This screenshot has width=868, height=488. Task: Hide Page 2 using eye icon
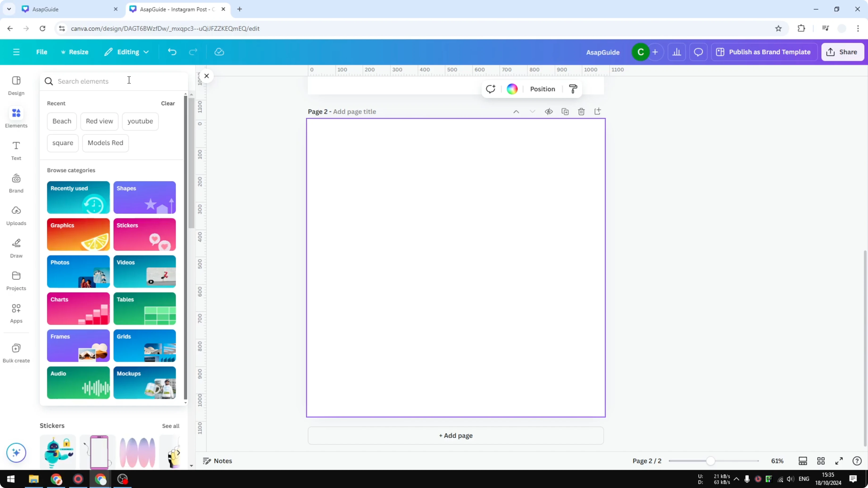[x=549, y=112]
